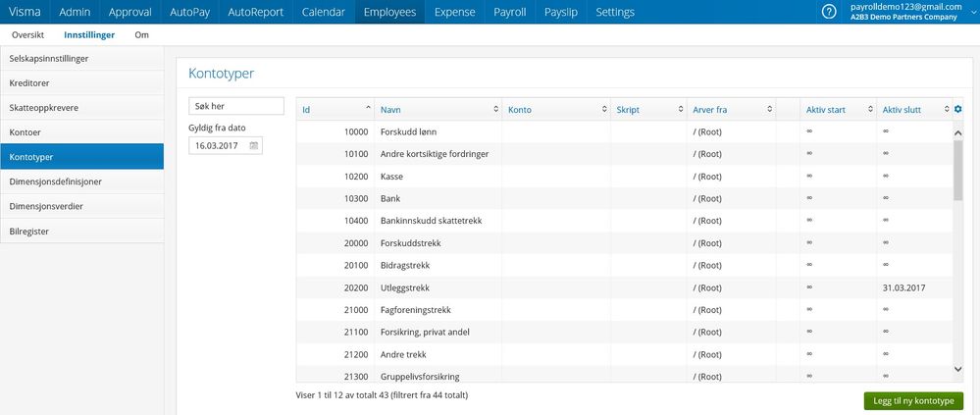
Task: Sort the Arver fra column
Action: click(x=769, y=109)
